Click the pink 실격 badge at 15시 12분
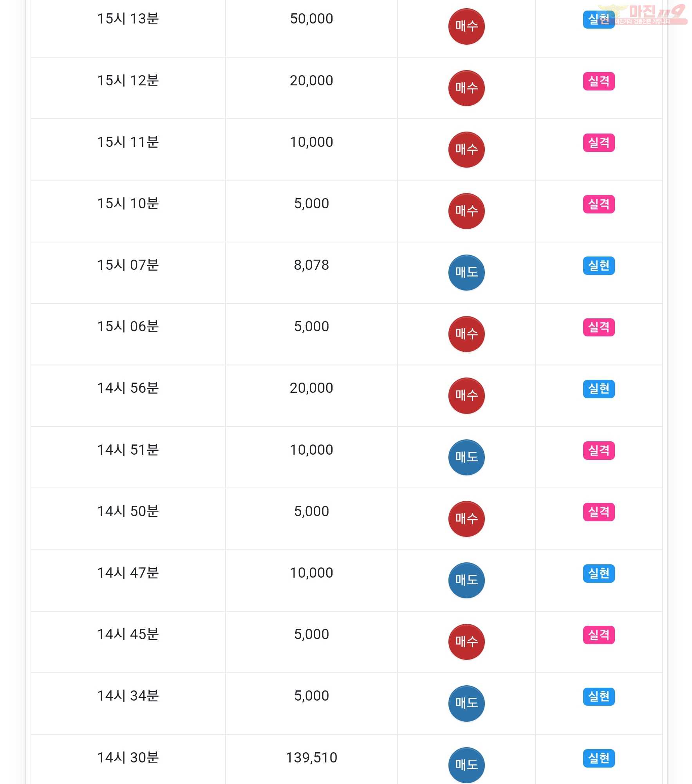The width and height of the screenshot is (692, 784). (x=598, y=81)
